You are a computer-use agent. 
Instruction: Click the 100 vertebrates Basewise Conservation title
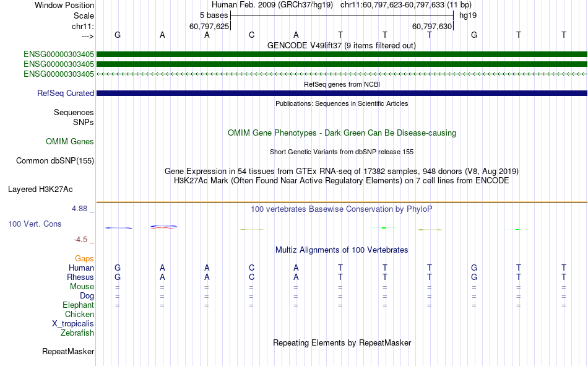point(342,209)
